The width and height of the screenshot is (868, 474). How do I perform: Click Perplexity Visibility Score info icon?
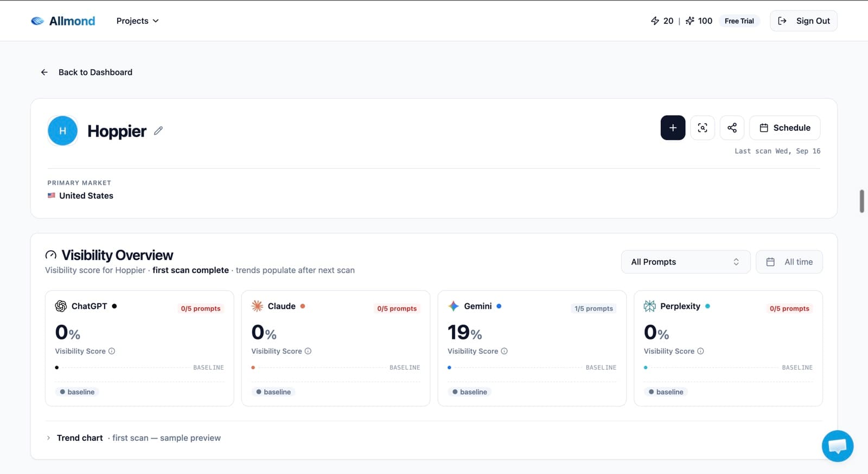(700, 351)
